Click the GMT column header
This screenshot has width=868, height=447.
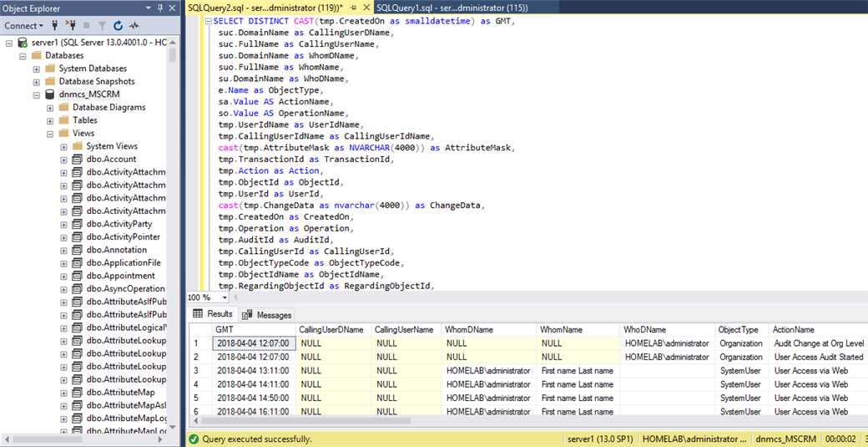click(x=254, y=329)
